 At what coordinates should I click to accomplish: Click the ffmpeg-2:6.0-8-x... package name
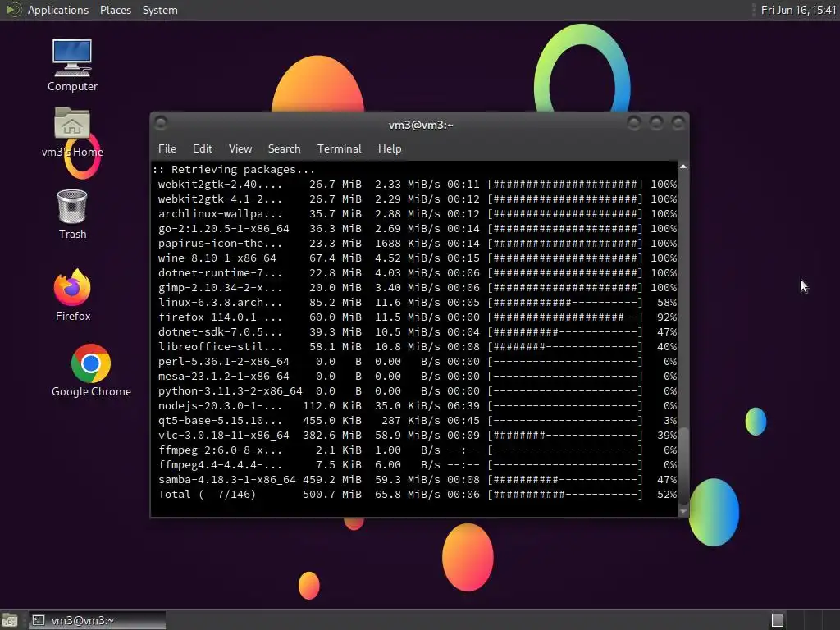220,450
